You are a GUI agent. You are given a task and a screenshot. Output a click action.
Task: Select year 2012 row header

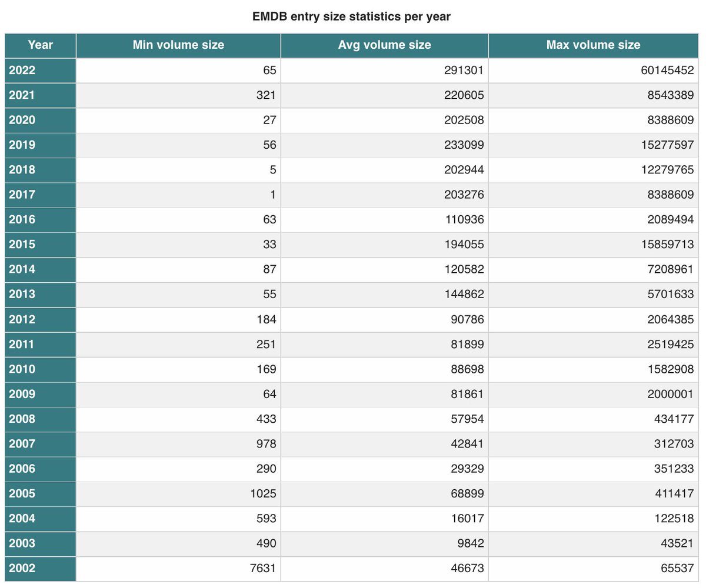point(41,320)
